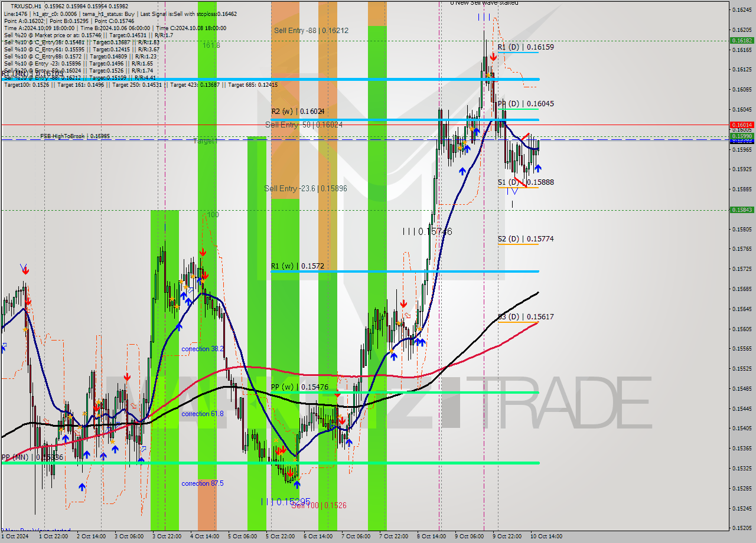Select the 'S2 (D) | 0.15774' support label
756x543 pixels.
tap(526, 239)
